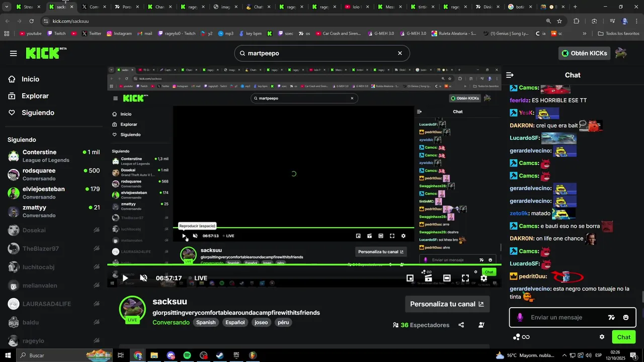Toggle theater mode on the player

(447, 278)
